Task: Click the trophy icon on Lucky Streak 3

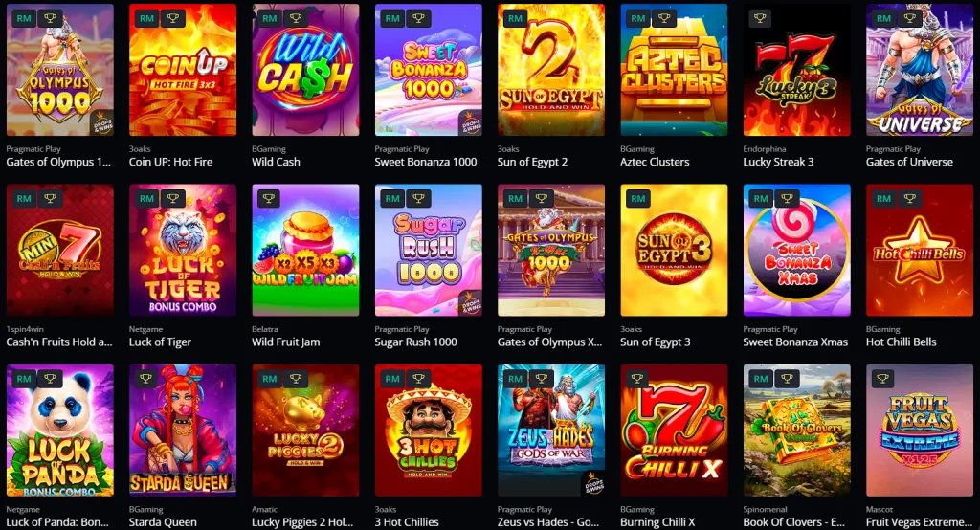Action: [x=760, y=19]
